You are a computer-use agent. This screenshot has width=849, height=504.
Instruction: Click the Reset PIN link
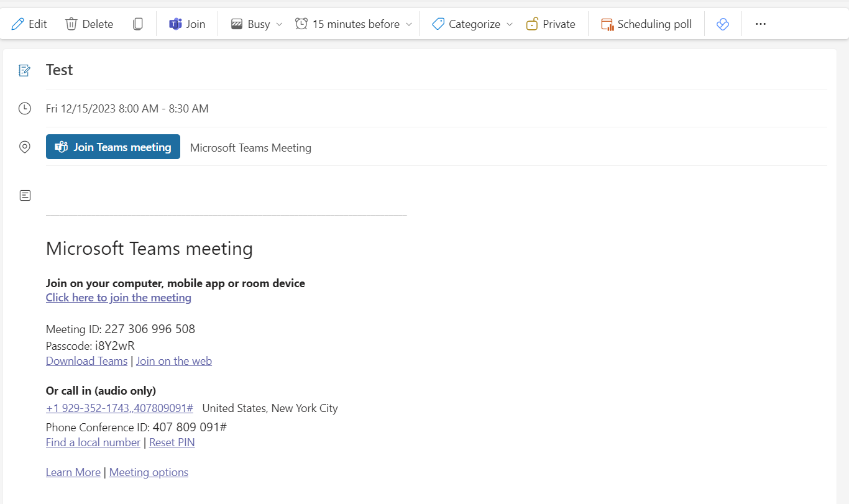point(172,442)
